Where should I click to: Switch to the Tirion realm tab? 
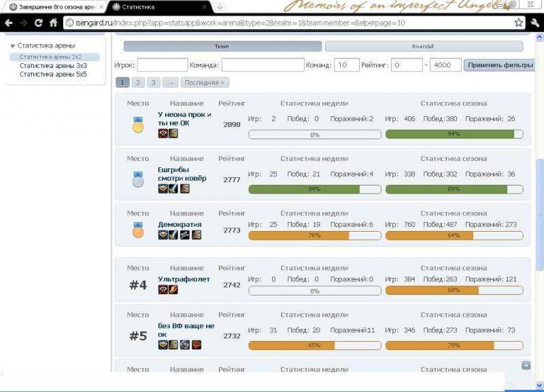(x=222, y=46)
